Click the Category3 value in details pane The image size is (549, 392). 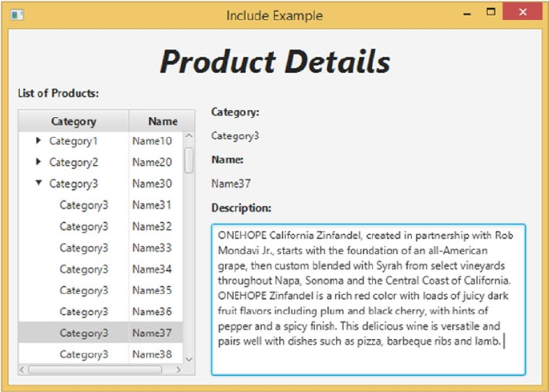[x=235, y=136]
